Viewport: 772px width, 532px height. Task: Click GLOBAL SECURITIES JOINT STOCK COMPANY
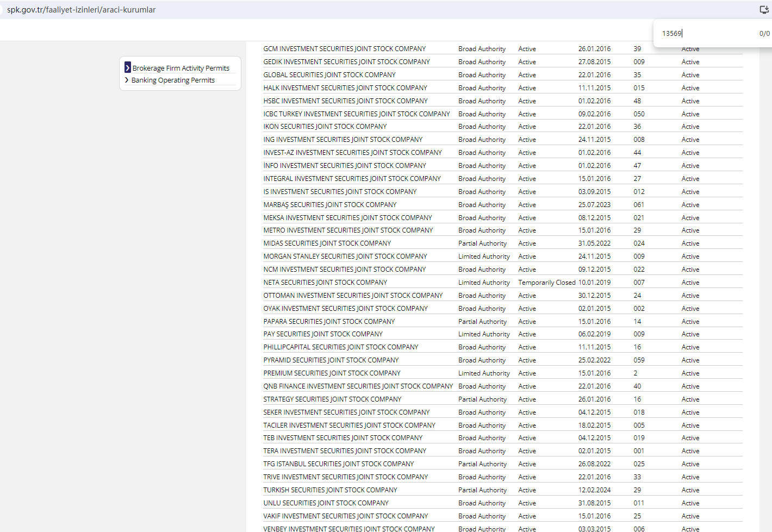pos(329,75)
